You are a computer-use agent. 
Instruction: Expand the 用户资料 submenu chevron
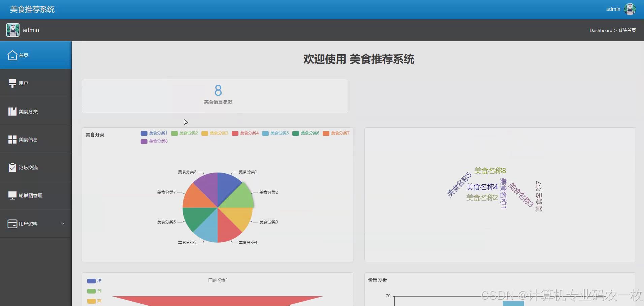pos(62,223)
